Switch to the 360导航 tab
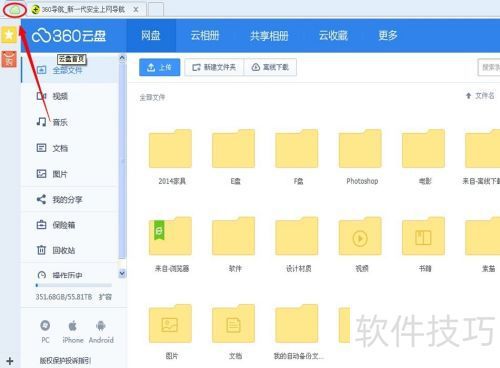This screenshot has height=368, width=500. click(83, 9)
